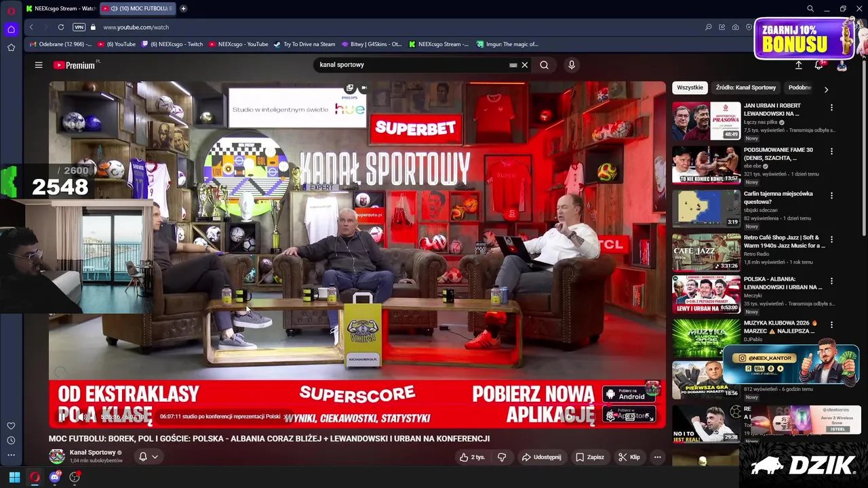Viewport: 868px width, 488px height.
Task: Open on-screen keyboard icon in search
Action: [x=513, y=65]
